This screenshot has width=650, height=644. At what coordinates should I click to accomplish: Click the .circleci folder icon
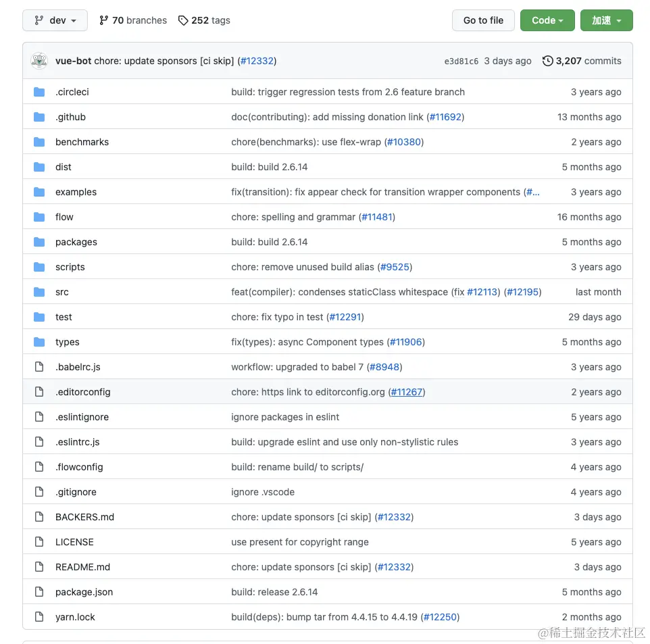coord(39,92)
